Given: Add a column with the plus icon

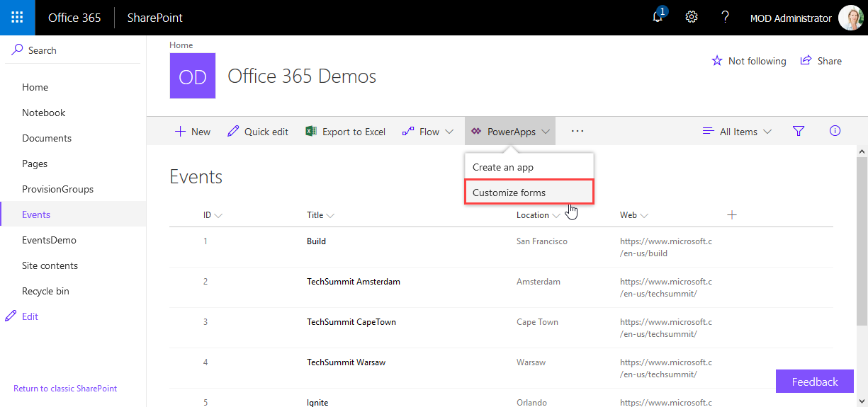Looking at the screenshot, I should point(732,214).
